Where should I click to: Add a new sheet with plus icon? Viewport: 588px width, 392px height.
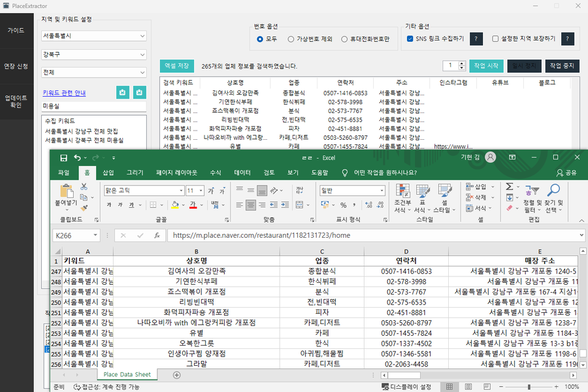pos(176,374)
